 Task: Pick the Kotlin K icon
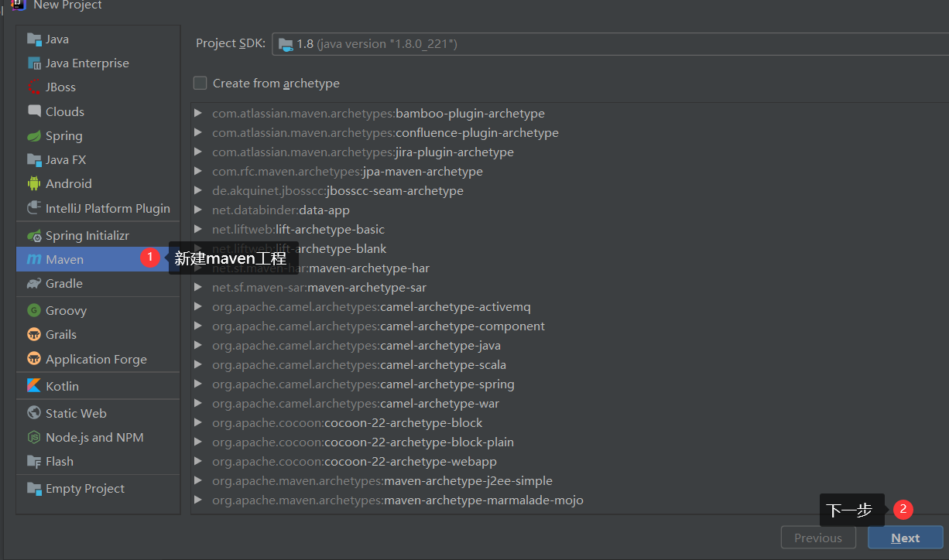pos(34,386)
